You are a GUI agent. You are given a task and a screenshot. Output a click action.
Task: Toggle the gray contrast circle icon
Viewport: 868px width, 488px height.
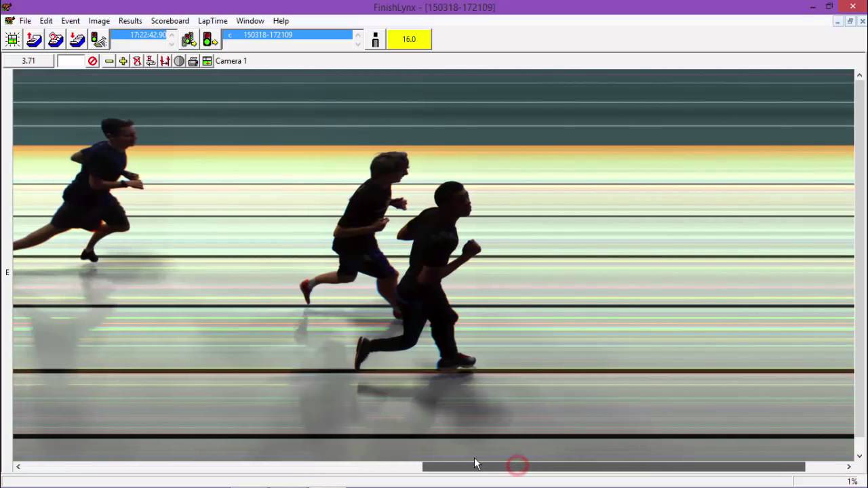click(179, 61)
